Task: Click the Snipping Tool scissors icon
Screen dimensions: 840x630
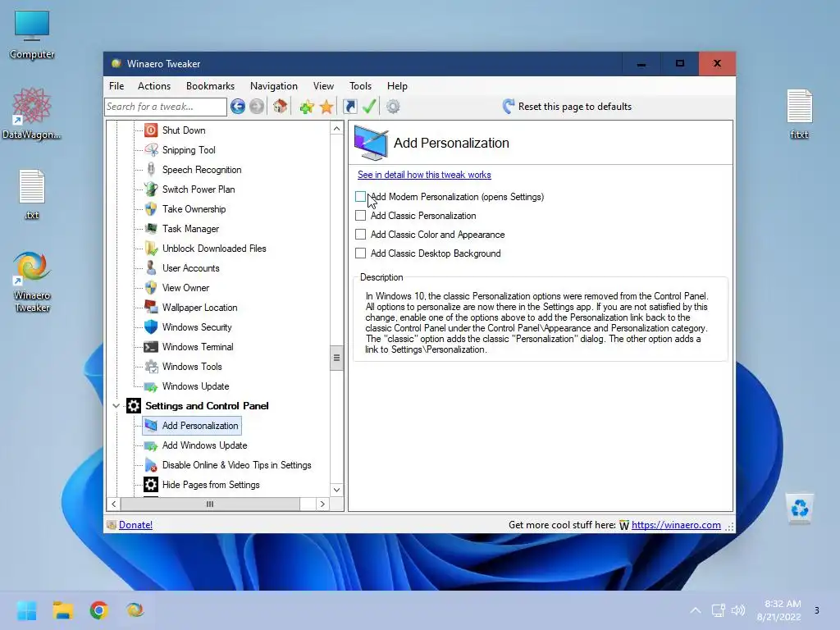Action: coord(151,150)
